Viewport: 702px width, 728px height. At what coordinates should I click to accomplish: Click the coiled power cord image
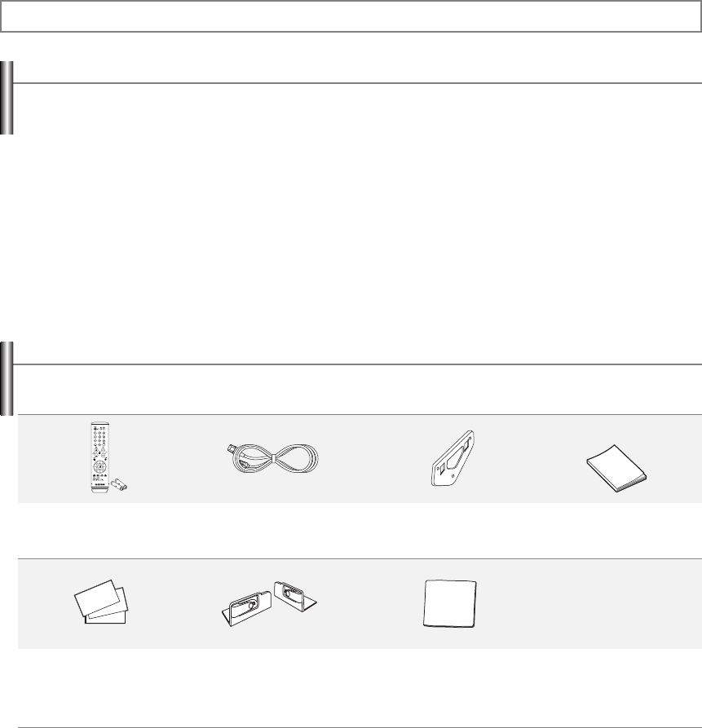coord(272,459)
